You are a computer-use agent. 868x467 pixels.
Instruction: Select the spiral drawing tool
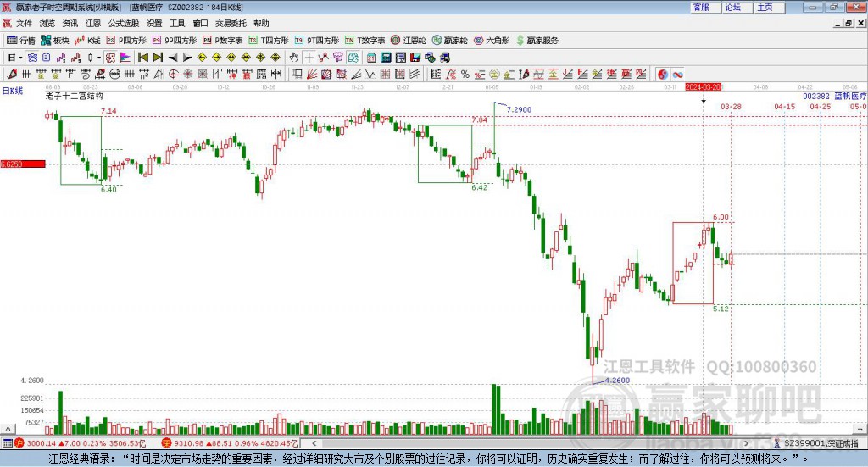click(86, 74)
